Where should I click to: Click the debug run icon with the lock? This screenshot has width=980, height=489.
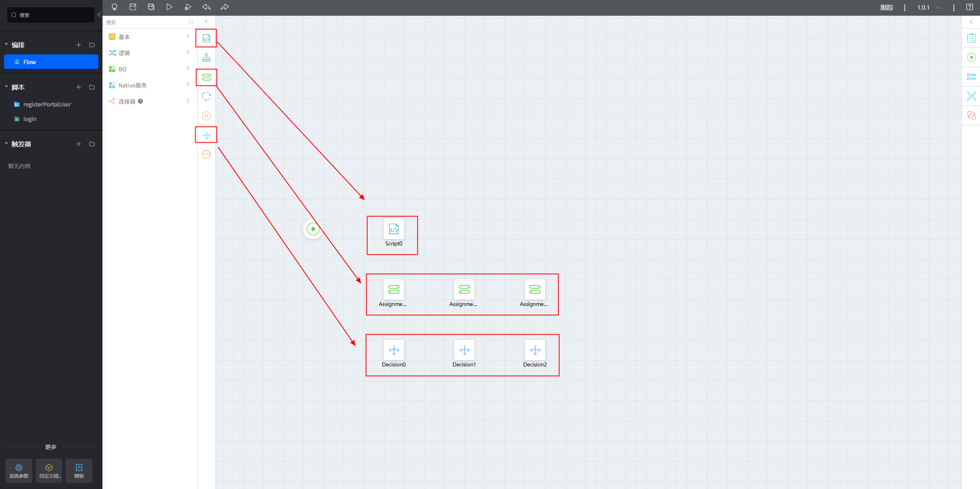coord(188,7)
